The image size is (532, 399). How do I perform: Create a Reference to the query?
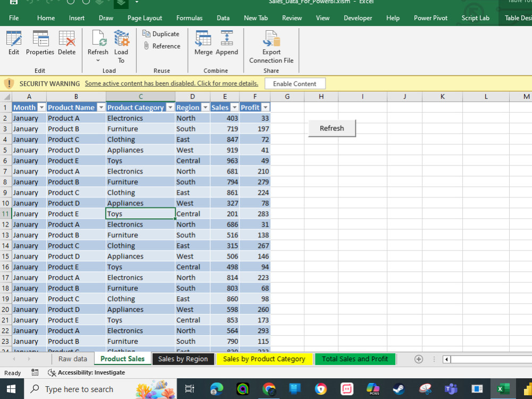162,46
